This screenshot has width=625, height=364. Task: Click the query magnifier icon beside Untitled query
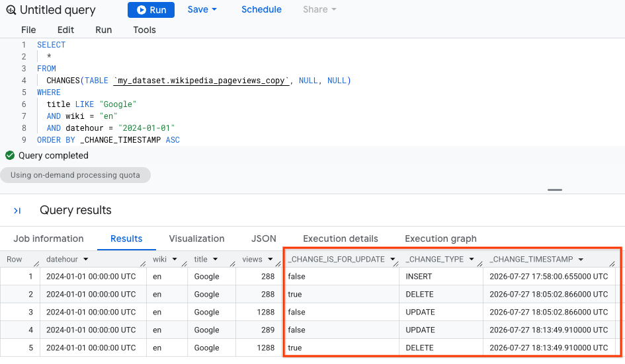click(x=11, y=10)
